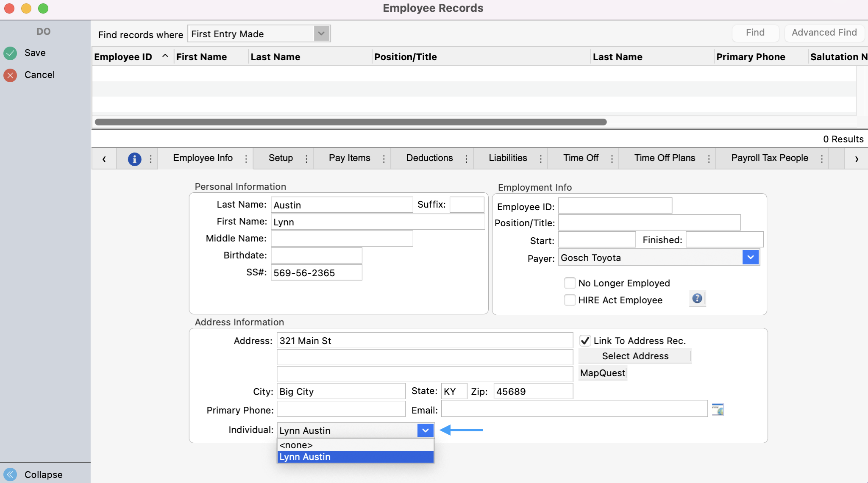This screenshot has width=868, height=483.
Task: Click the green Save checkmark icon
Action: (x=10, y=53)
